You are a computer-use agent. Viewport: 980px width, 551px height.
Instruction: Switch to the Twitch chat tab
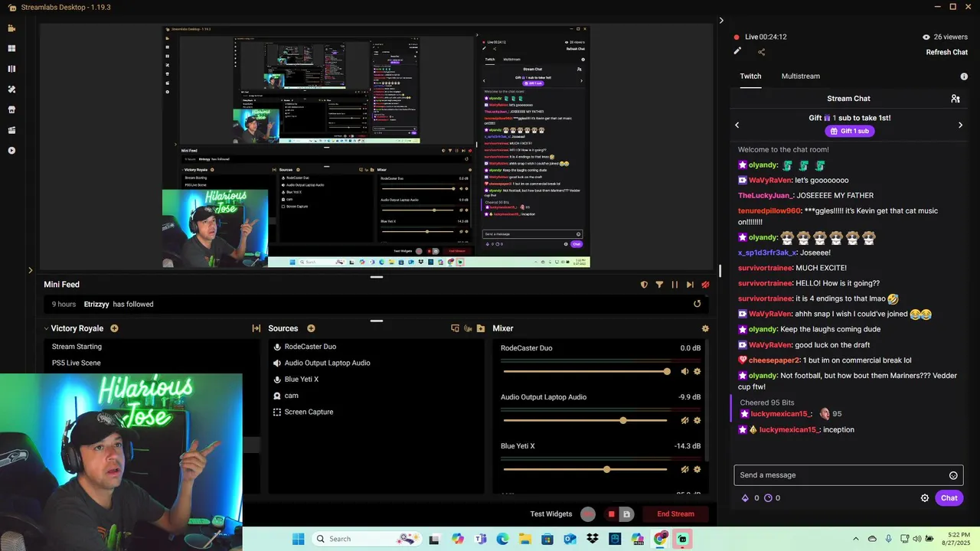(x=750, y=77)
